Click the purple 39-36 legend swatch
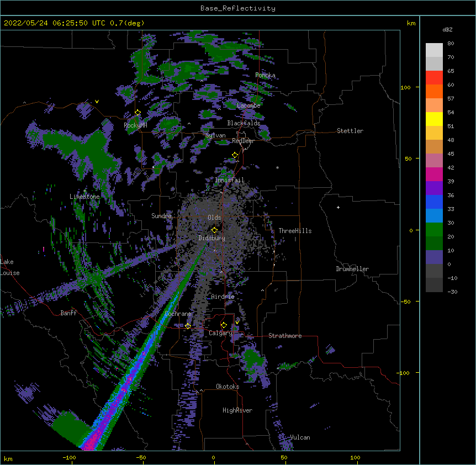The image size is (476, 465). (434, 188)
